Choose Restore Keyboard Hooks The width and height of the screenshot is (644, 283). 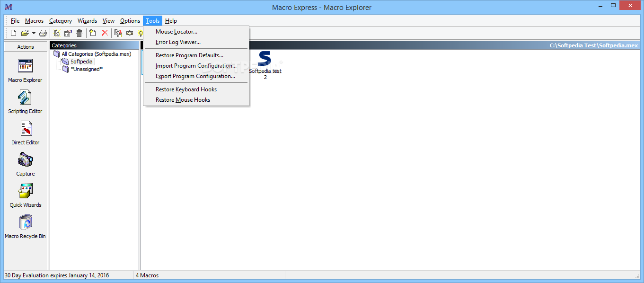pos(196,89)
